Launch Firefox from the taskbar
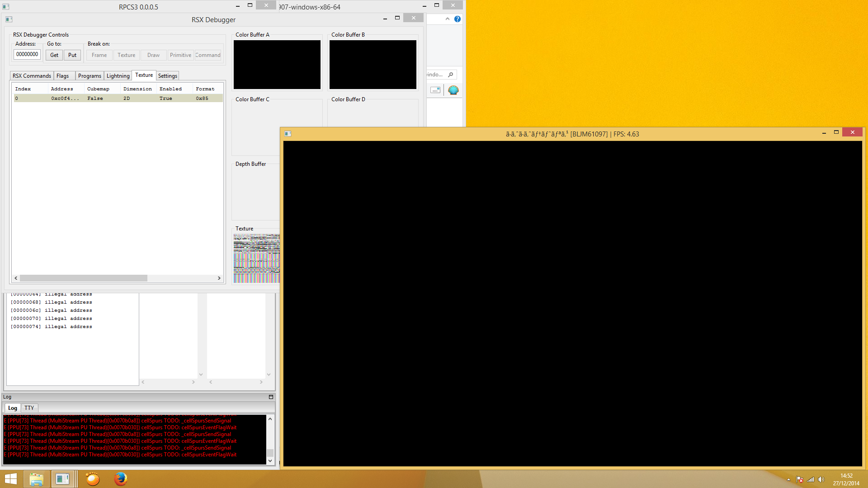 coord(120,479)
